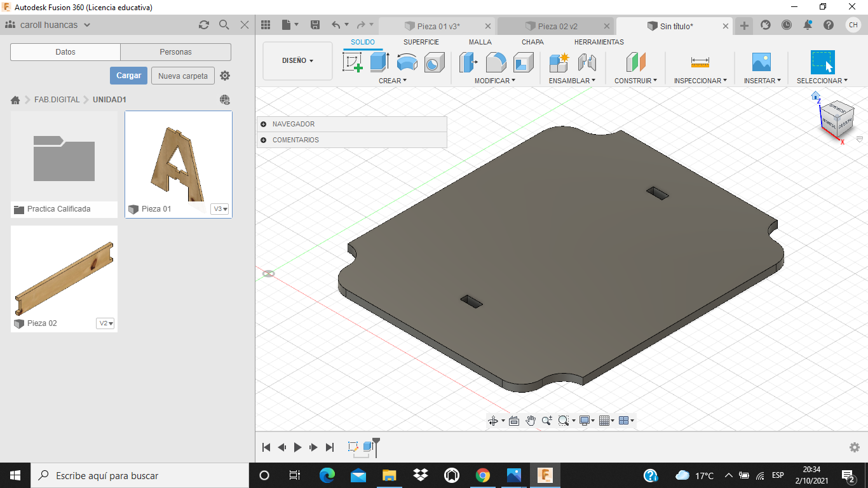Viewport: 868px width, 488px height.
Task: Save the document with the Save icon
Action: [x=315, y=25]
